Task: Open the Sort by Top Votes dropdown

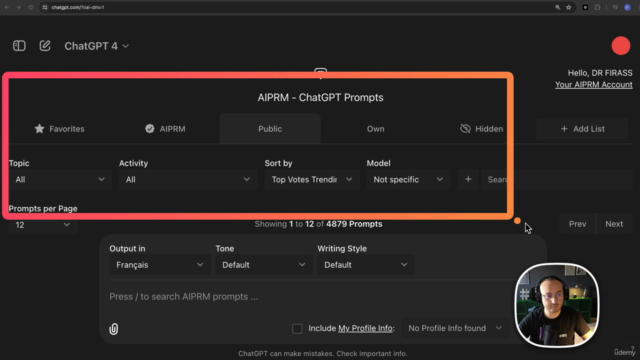Action: [x=312, y=180]
